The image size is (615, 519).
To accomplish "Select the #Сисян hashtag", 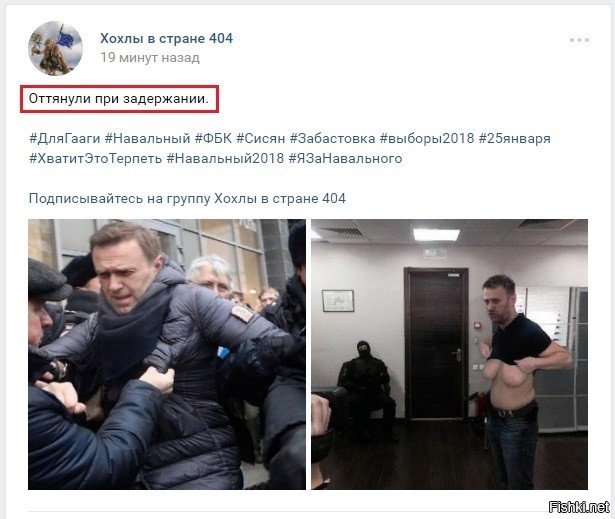I will pos(261,138).
